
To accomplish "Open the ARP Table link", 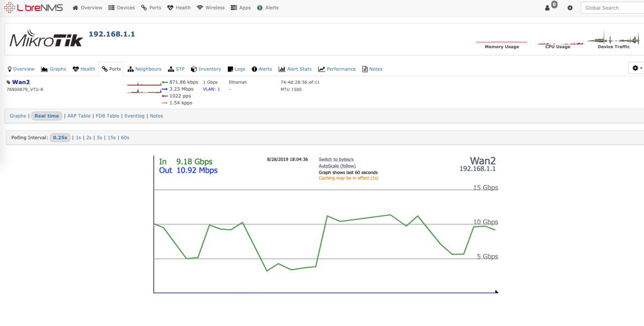I will click(x=79, y=116).
